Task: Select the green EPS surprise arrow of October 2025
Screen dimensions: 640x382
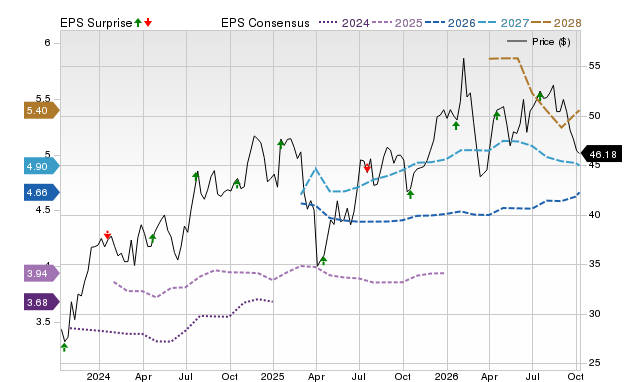Action: (x=410, y=194)
